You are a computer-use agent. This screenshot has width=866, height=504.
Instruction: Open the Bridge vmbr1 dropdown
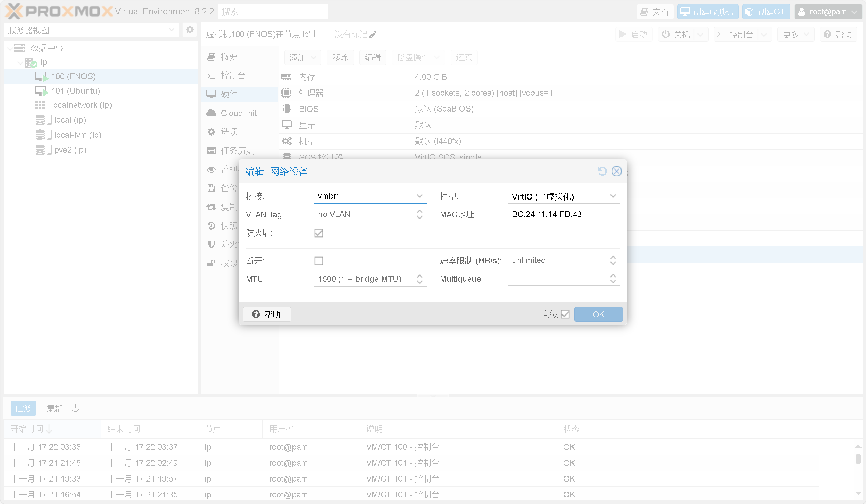point(420,196)
